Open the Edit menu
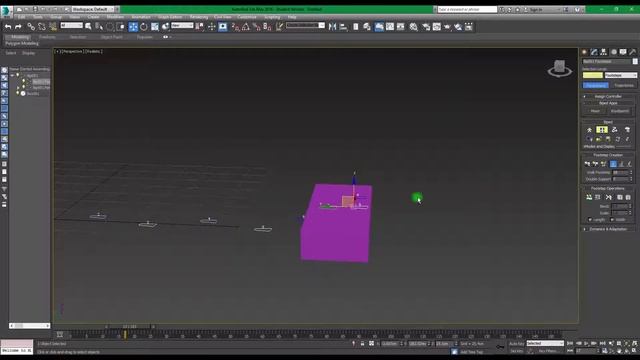 coord(21,17)
